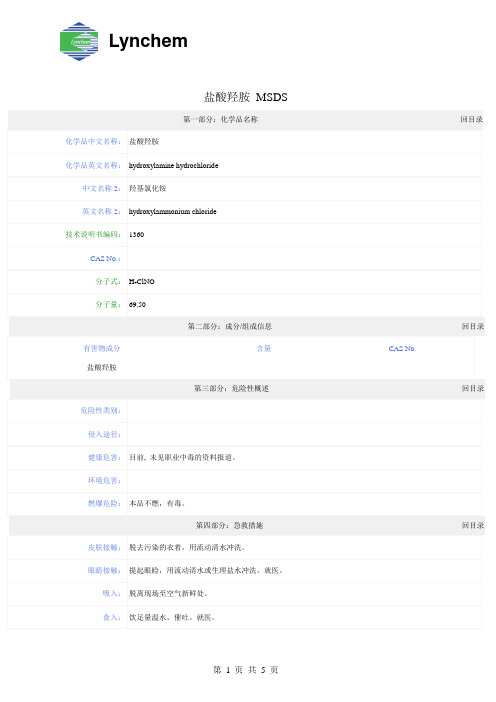Screen dimensions: 496x702
Task: Select 盐酸羟胺 under 有害物成分 column
Action: click(102, 368)
